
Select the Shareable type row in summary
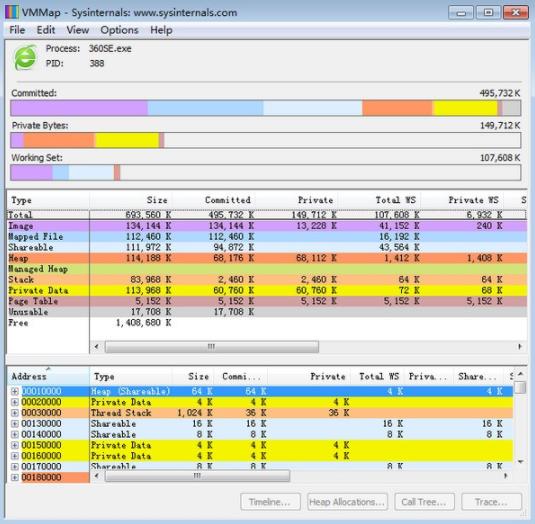pyautogui.click(x=267, y=247)
